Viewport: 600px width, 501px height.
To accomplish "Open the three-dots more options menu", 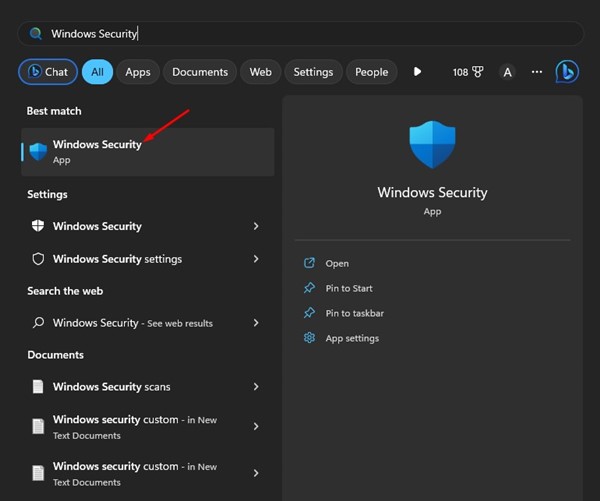I will (537, 72).
